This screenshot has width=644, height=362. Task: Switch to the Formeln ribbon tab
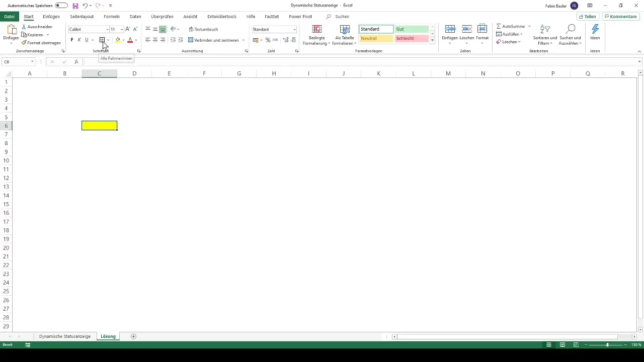[112, 17]
